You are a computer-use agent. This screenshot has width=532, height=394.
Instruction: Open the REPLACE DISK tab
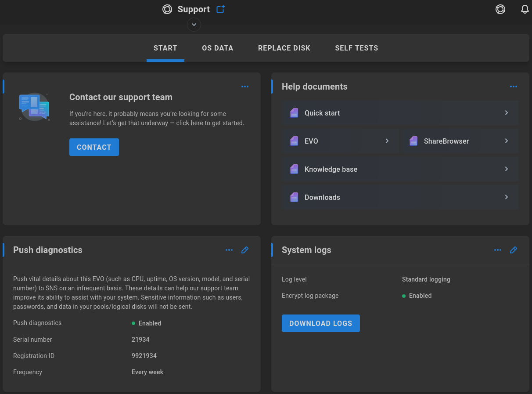(x=284, y=48)
